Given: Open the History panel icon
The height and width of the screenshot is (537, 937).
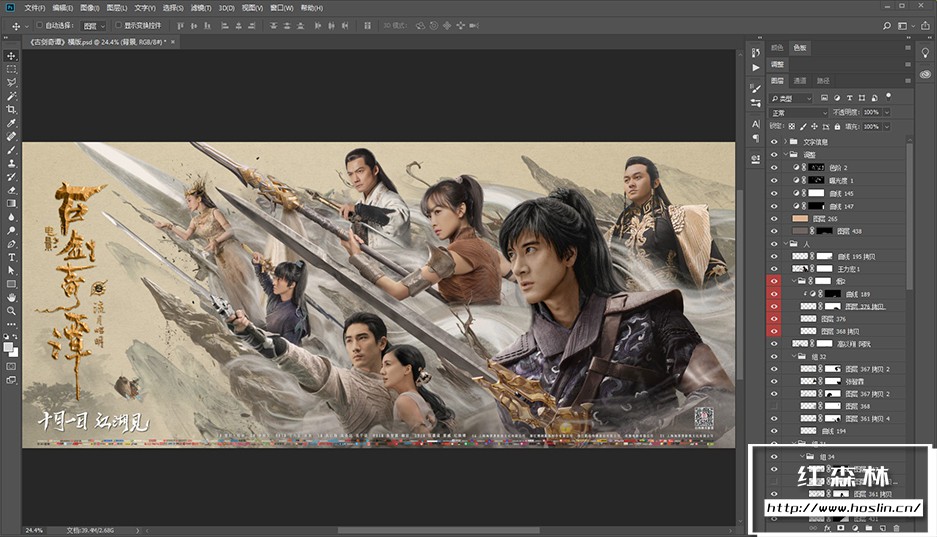Looking at the screenshot, I should click(755, 53).
